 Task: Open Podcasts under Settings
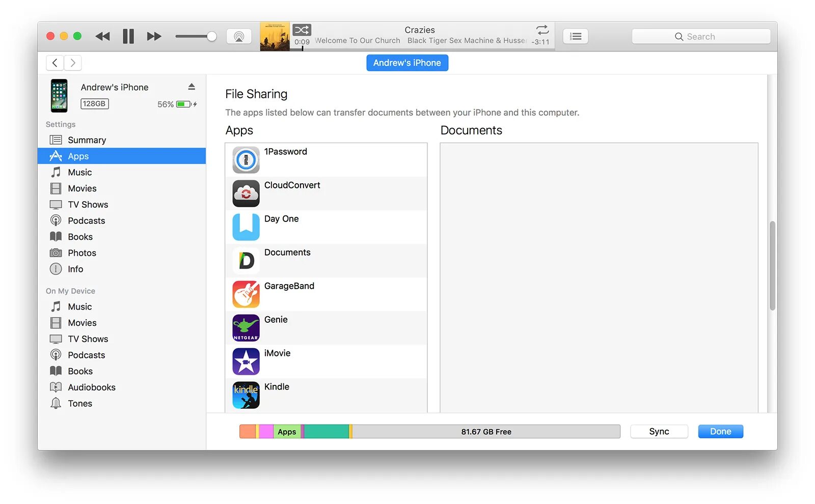pos(122,220)
